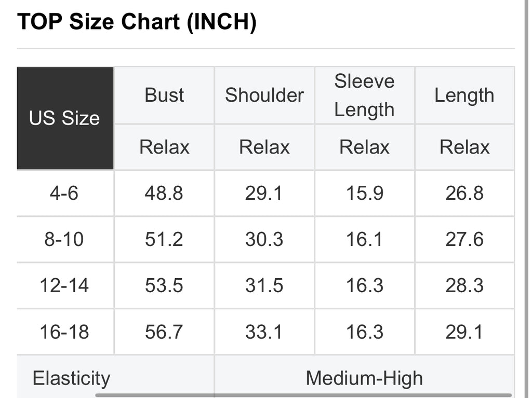The image size is (532, 398).
Task: Select the 12-14 size row label
Action: pos(64,285)
